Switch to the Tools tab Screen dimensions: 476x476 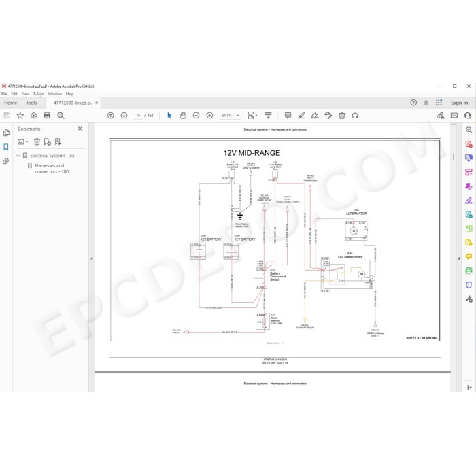pos(31,103)
